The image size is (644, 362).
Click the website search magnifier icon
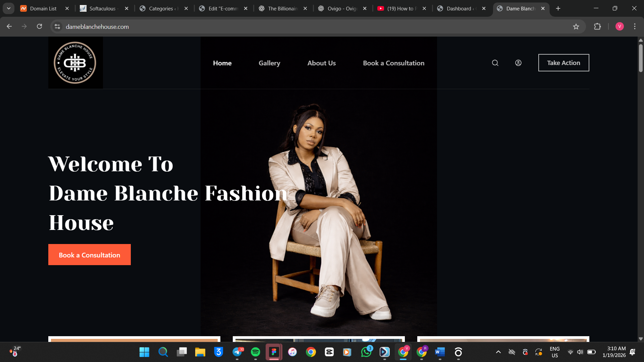[495, 63]
